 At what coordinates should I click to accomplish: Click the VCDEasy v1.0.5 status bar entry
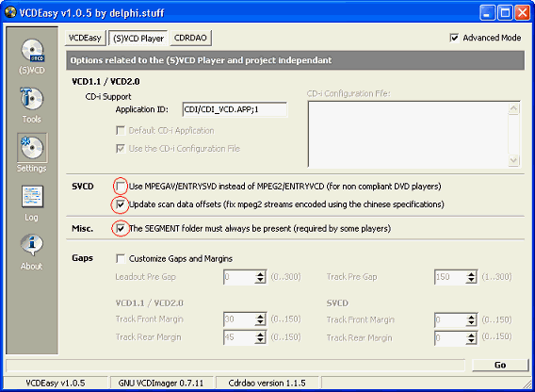point(56,383)
